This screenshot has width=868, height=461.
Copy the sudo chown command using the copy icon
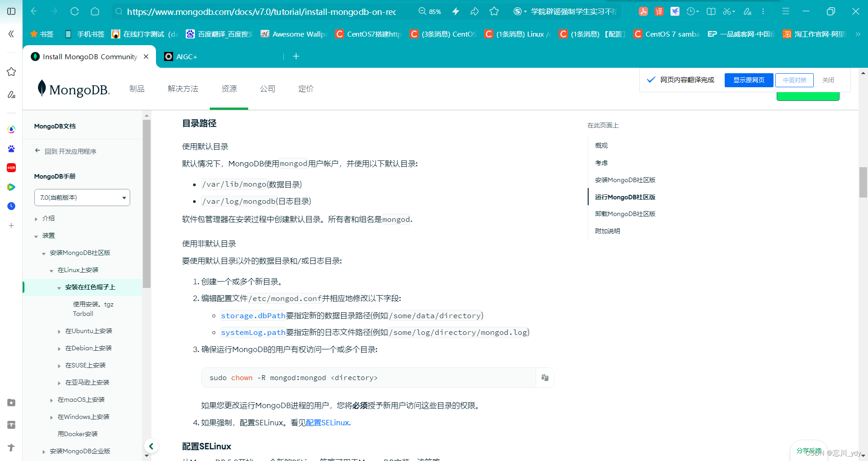click(544, 377)
